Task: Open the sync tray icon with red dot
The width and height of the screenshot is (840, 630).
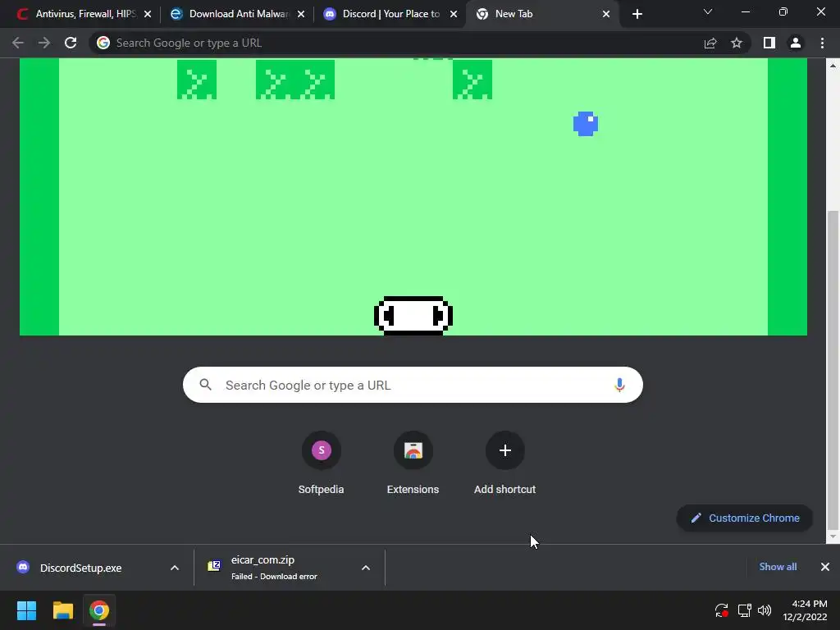Action: click(x=722, y=610)
